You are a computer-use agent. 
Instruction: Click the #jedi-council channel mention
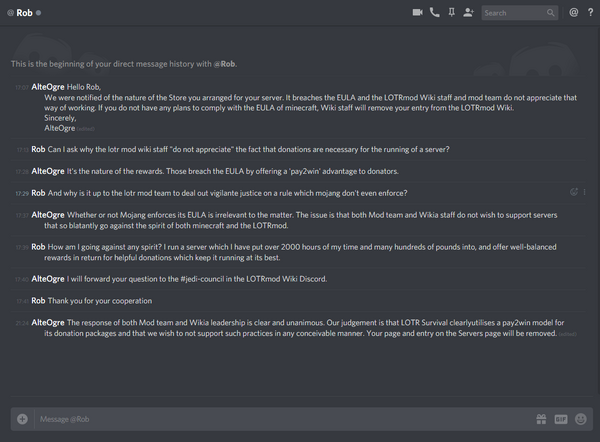click(x=202, y=279)
